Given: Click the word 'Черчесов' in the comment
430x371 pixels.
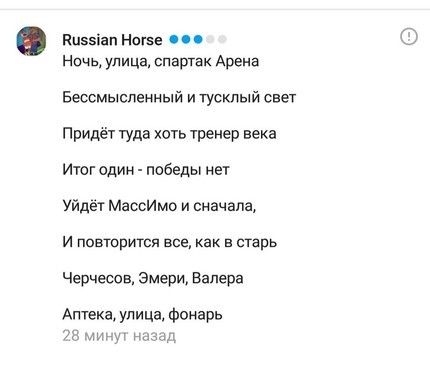Looking at the screenshot, I should click(98, 278).
